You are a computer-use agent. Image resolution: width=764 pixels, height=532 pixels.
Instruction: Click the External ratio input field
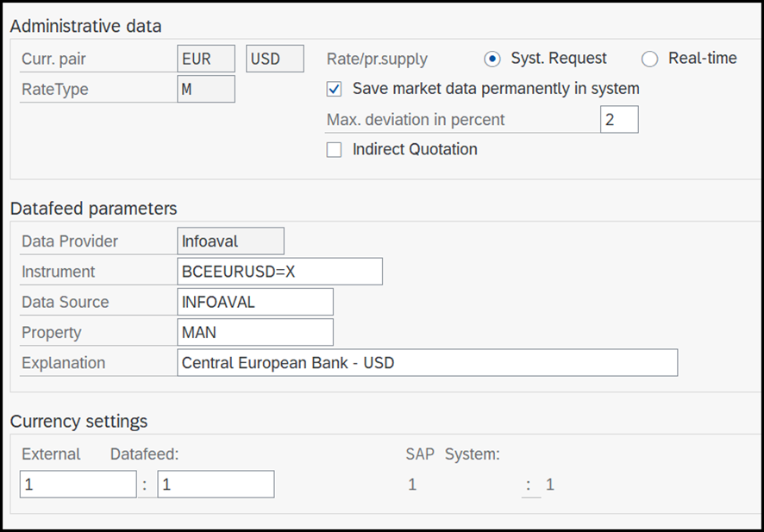click(x=78, y=484)
